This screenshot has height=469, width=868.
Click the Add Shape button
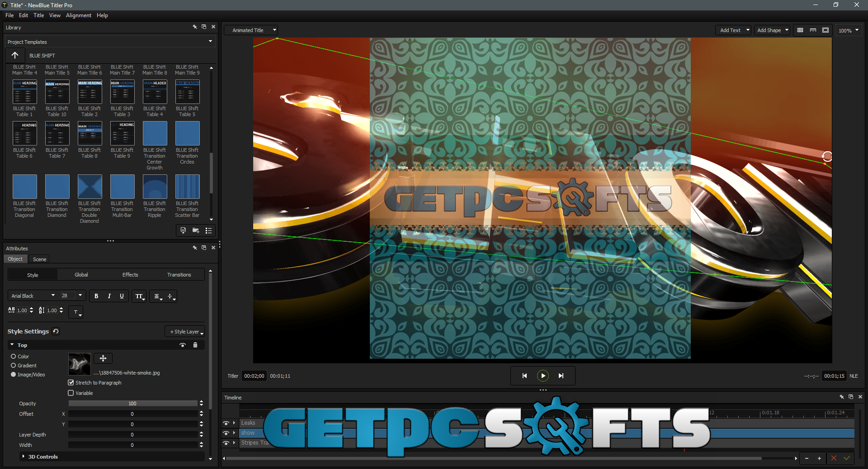click(x=769, y=30)
